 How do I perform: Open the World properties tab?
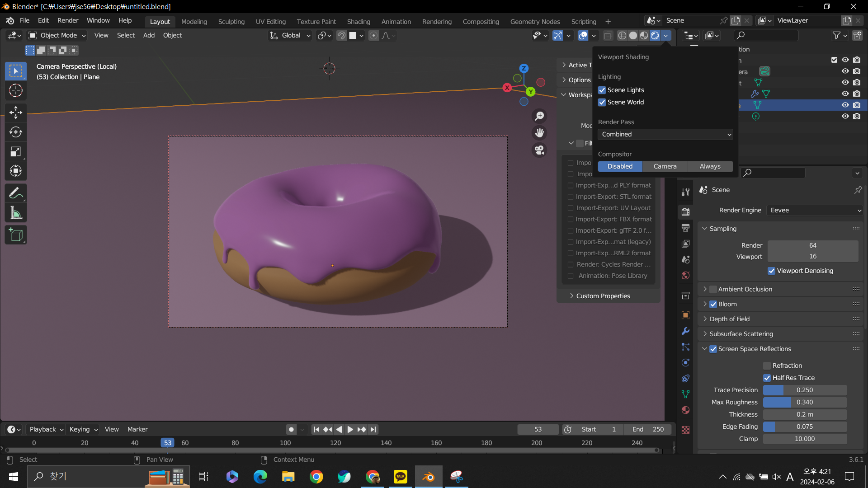click(685, 275)
